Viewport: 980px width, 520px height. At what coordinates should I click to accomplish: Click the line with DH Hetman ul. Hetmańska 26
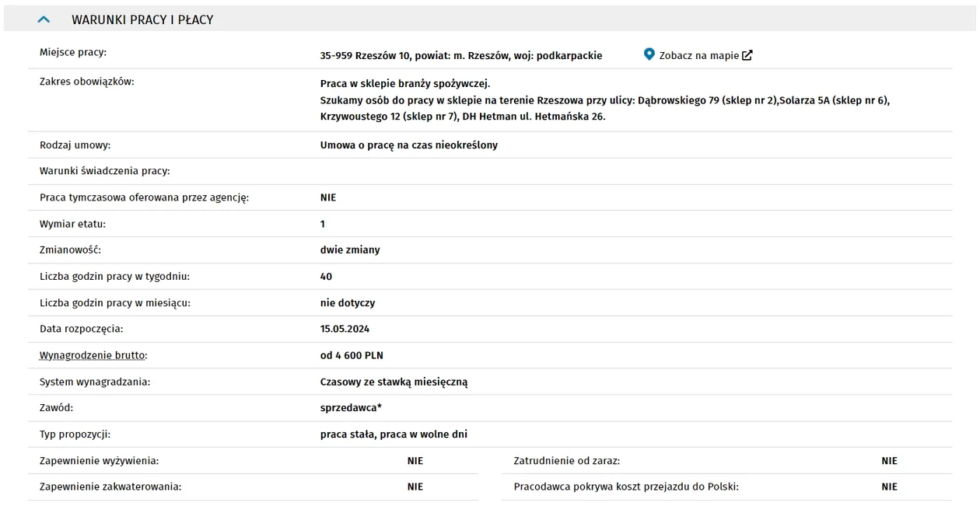(x=463, y=117)
